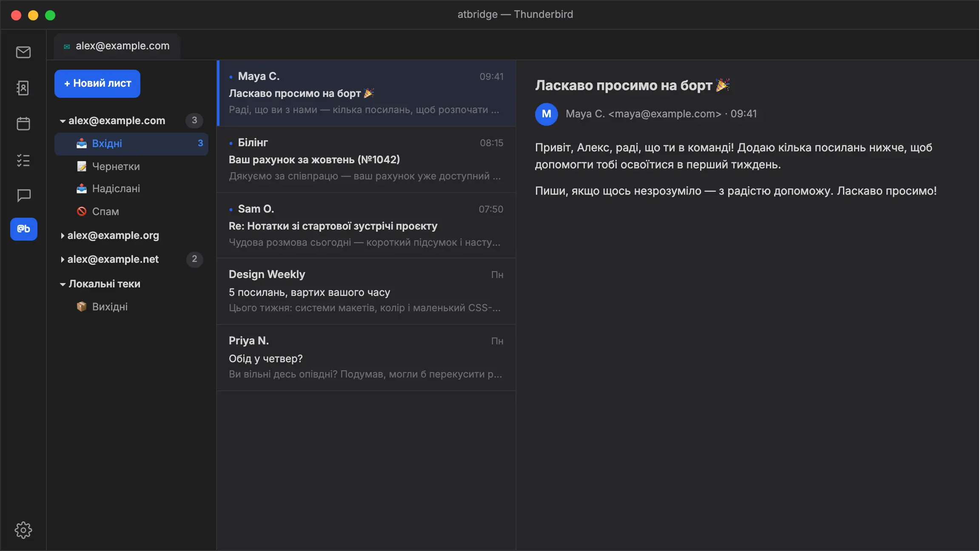Open Sam O. Re: Нотатки message
The height and width of the screenshot is (551, 980).
point(366,226)
